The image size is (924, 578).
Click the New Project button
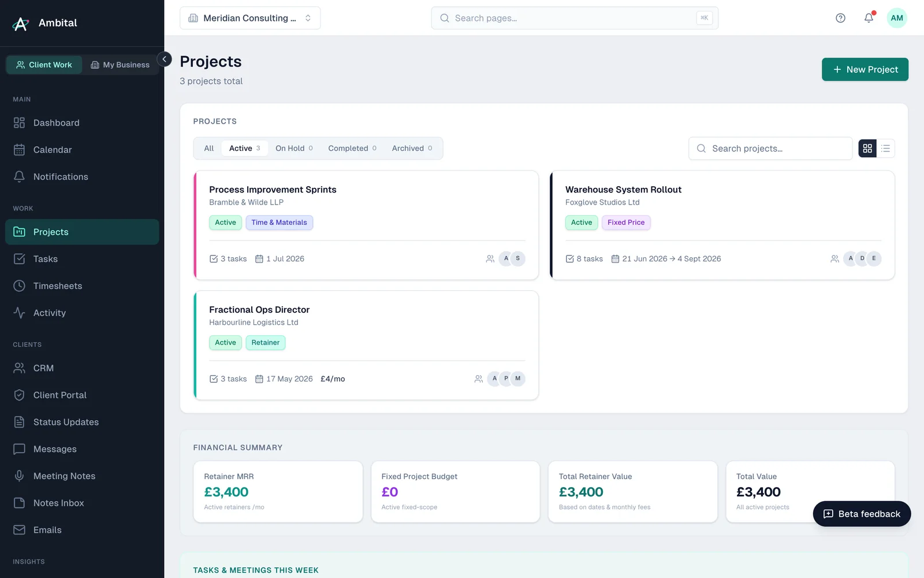(865, 69)
